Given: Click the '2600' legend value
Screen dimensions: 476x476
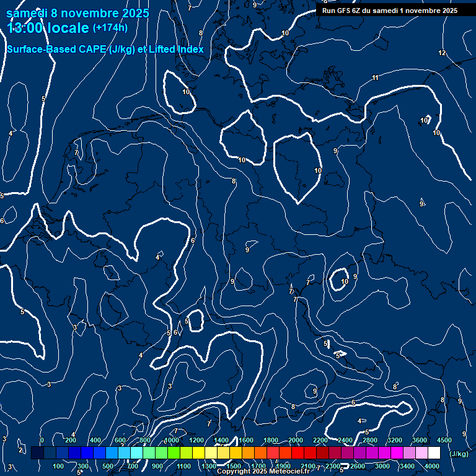Looking at the screenshot, I should [x=357, y=466].
